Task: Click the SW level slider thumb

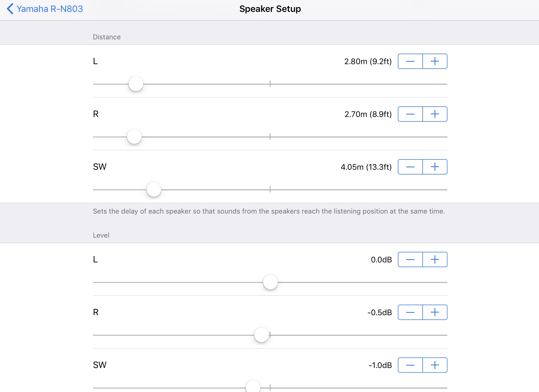Action: click(253, 387)
